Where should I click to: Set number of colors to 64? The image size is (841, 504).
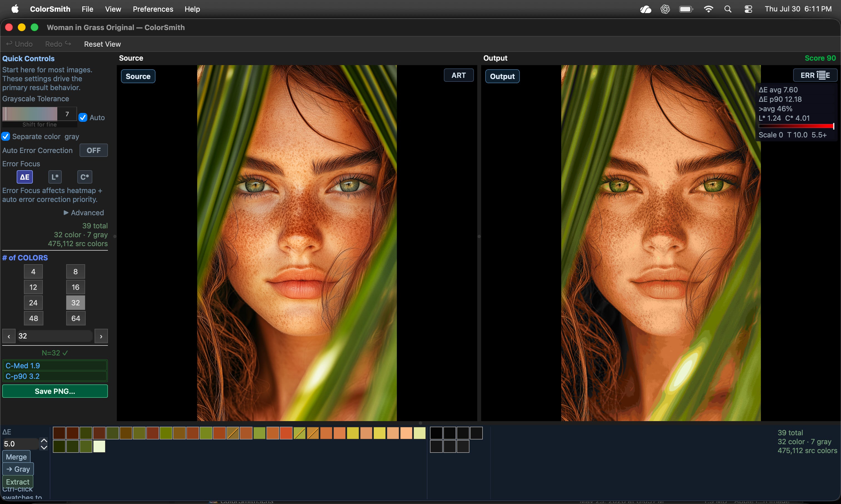(76, 318)
